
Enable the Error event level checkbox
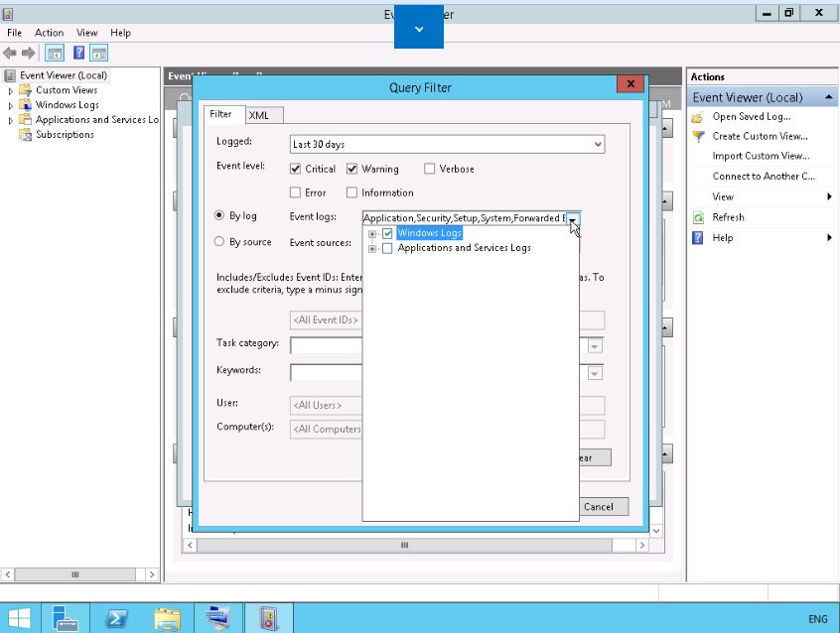pos(295,192)
